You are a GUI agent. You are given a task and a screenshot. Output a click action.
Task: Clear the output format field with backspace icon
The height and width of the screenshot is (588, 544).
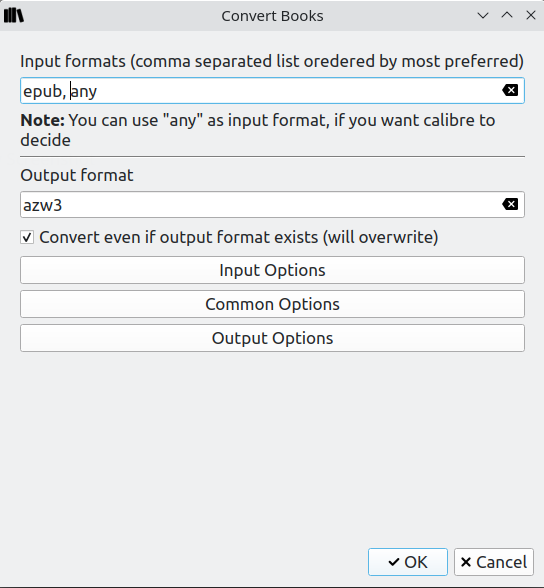[510, 204]
